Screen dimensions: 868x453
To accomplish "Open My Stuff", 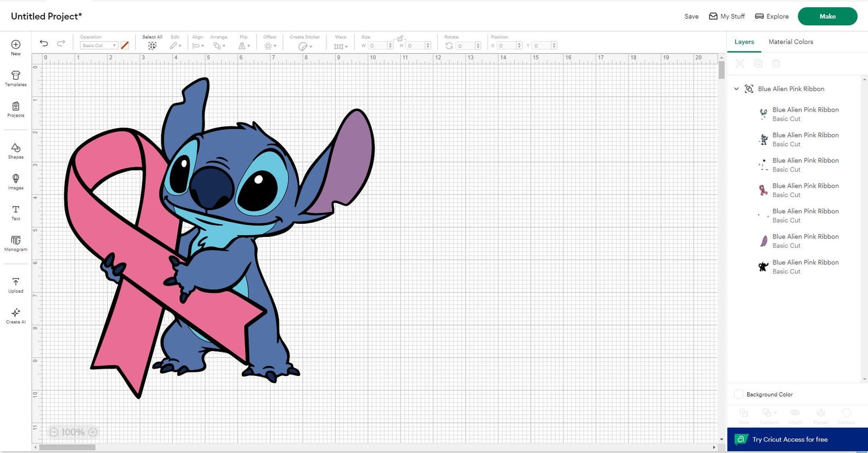I will pos(727,16).
